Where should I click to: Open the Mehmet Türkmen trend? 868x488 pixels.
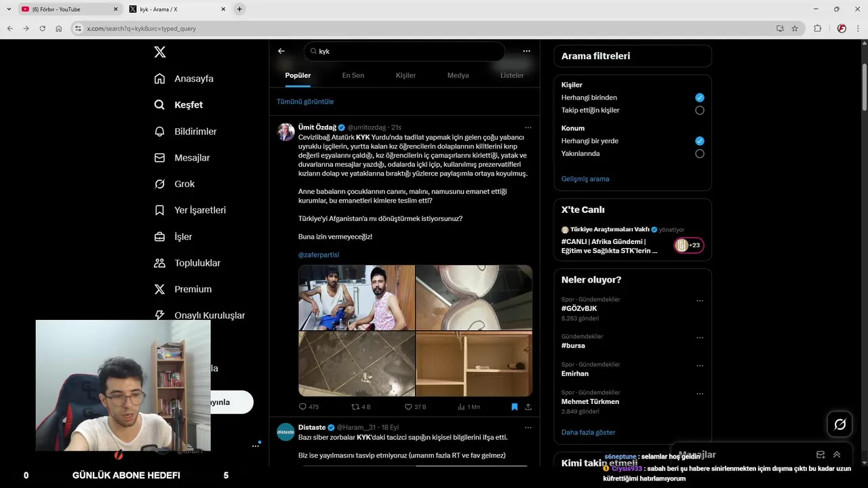[590, 402]
